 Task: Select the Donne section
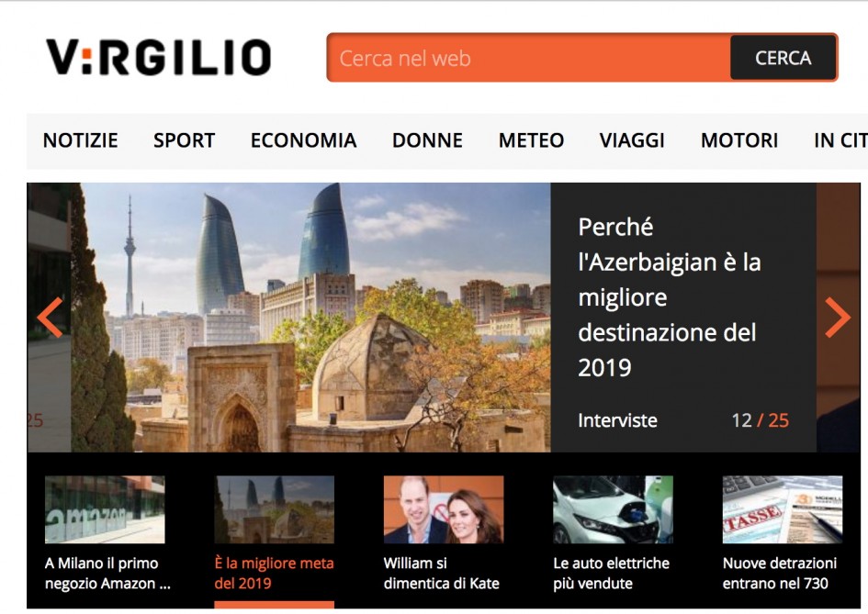(x=427, y=140)
